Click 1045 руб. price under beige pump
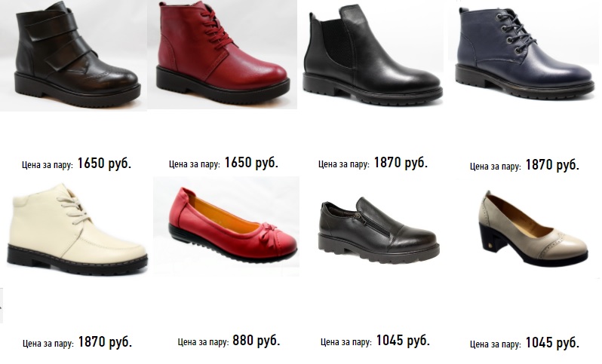This screenshot has height=364, width=602. (x=552, y=342)
